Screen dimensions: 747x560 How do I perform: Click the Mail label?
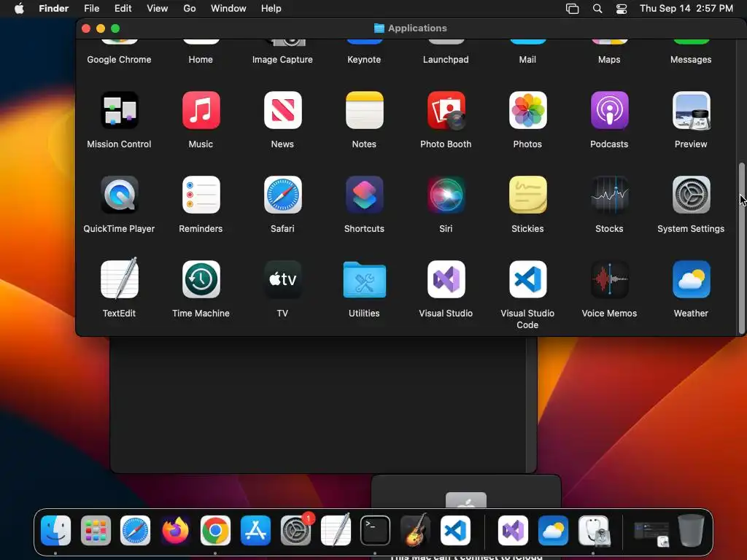click(x=528, y=60)
